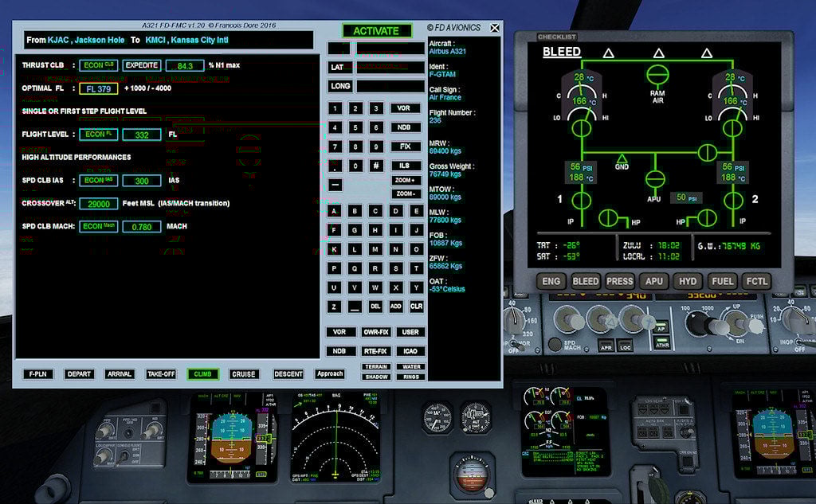The height and width of the screenshot is (504, 816).
Task: Click the latitude entry field beside LAT
Action: pos(390,67)
